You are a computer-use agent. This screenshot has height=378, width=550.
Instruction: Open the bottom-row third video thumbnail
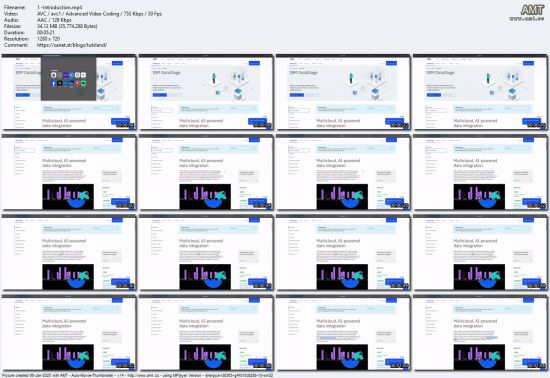pos(343,333)
